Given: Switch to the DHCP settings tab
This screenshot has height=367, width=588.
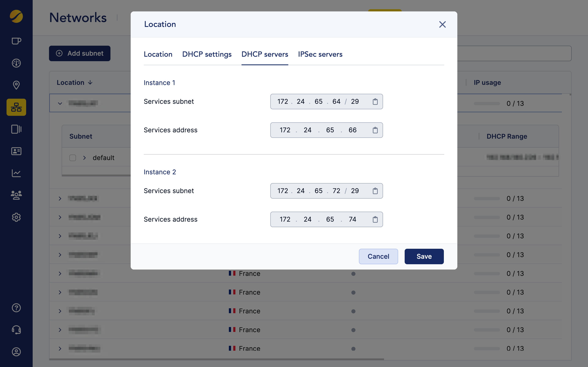Looking at the screenshot, I should (207, 54).
